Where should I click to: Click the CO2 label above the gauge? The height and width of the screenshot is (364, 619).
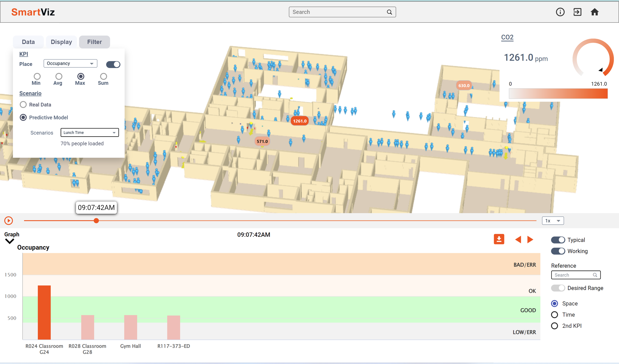[x=507, y=37]
